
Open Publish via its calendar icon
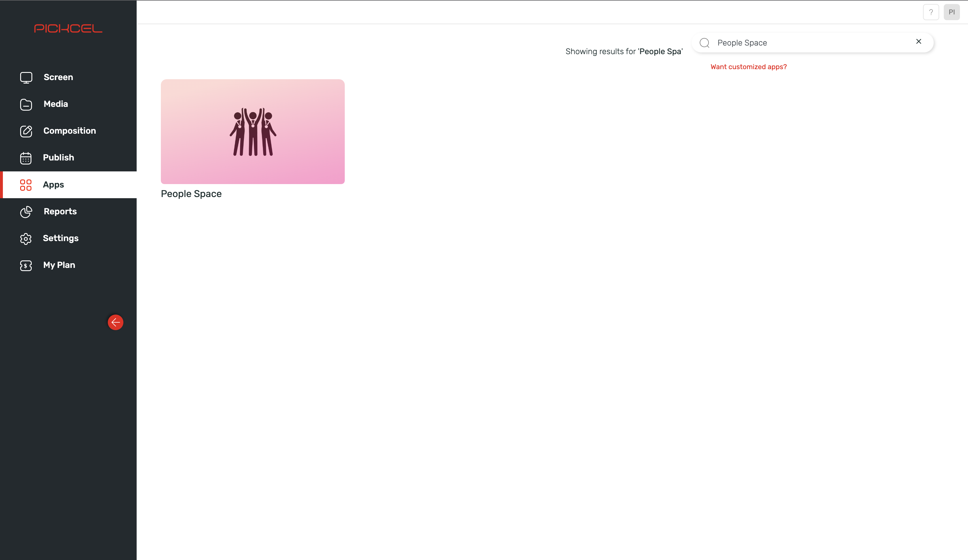pos(26,158)
